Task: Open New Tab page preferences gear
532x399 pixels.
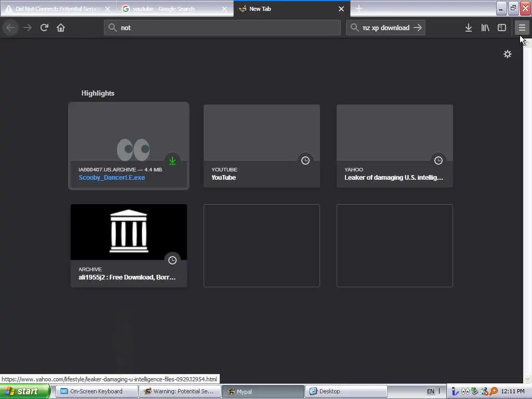Action: [x=507, y=54]
